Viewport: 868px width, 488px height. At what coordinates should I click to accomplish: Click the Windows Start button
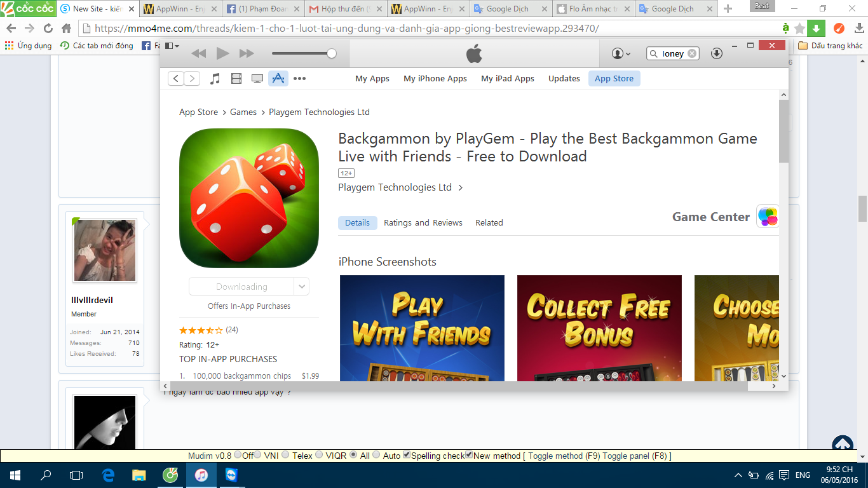point(15,475)
